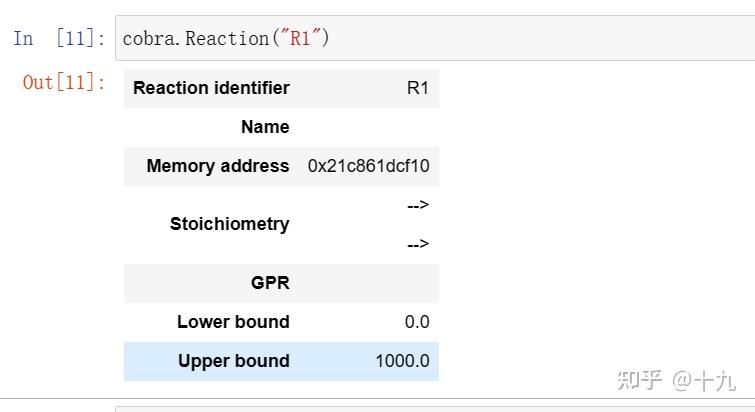Click the empty Name value cell
This screenshot has width=755, height=412.
368,127
